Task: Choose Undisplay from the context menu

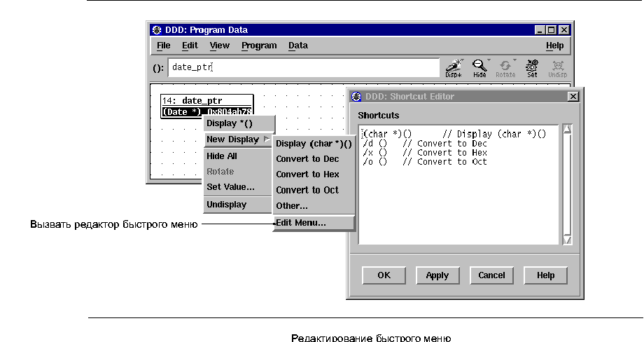Action: (x=238, y=205)
